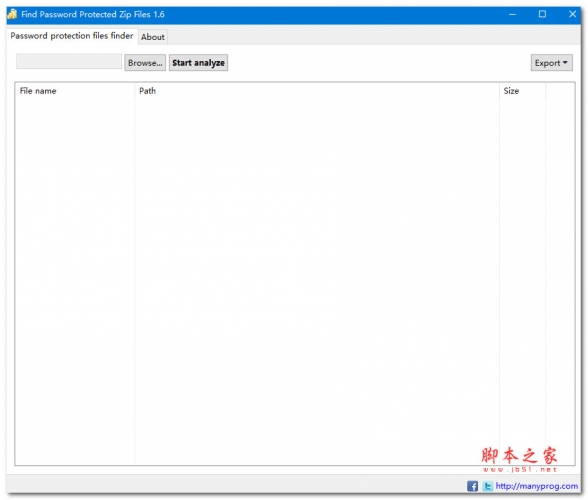Focus the folder path input field
588x500 pixels.
pyautogui.click(x=69, y=62)
